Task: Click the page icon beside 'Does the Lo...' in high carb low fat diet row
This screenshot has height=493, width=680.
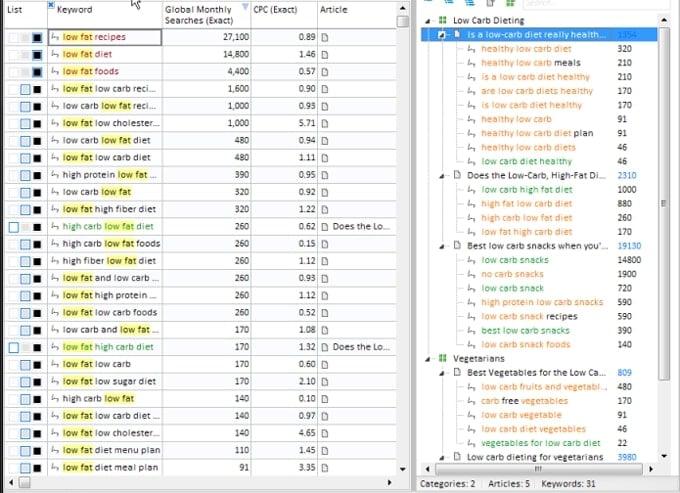Action: (x=324, y=227)
